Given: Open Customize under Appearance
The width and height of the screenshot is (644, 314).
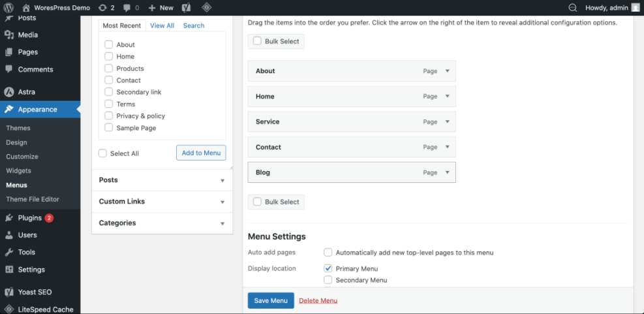Looking at the screenshot, I should tap(22, 157).
